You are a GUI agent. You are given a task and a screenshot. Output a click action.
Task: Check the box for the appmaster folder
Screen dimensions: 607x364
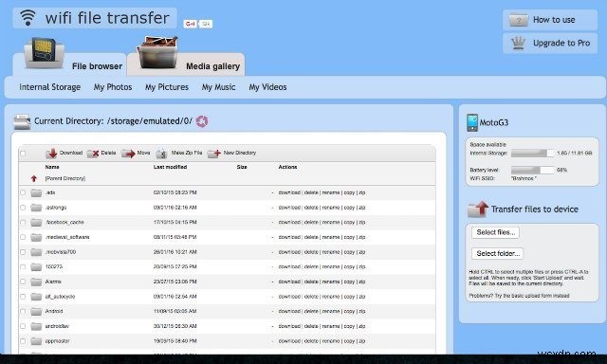(23, 341)
